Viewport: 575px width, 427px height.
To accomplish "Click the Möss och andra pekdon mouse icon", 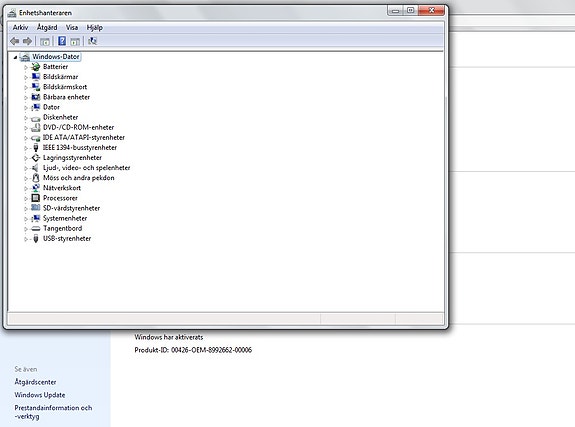I will (x=36, y=178).
